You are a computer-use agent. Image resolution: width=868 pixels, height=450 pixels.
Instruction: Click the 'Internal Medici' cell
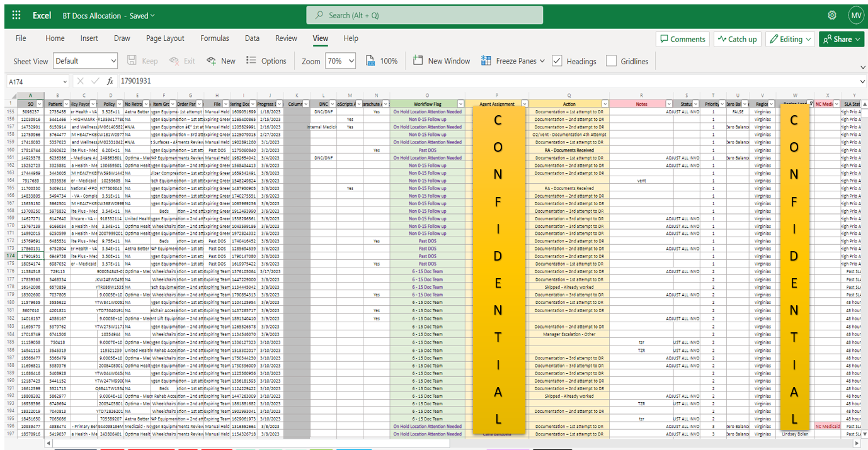pyautogui.click(x=323, y=127)
